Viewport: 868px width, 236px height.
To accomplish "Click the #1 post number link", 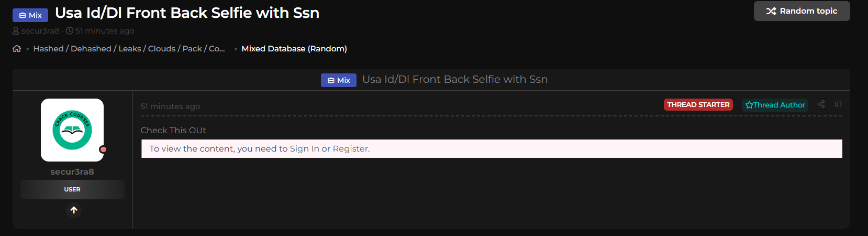I will click(838, 104).
